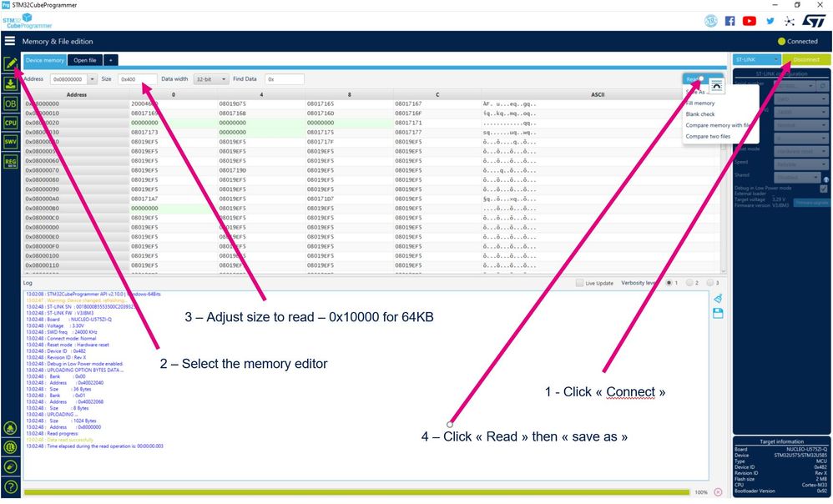This screenshot has width=833, height=504.
Task: Click the Connected status indicator
Action: pyautogui.click(x=797, y=41)
